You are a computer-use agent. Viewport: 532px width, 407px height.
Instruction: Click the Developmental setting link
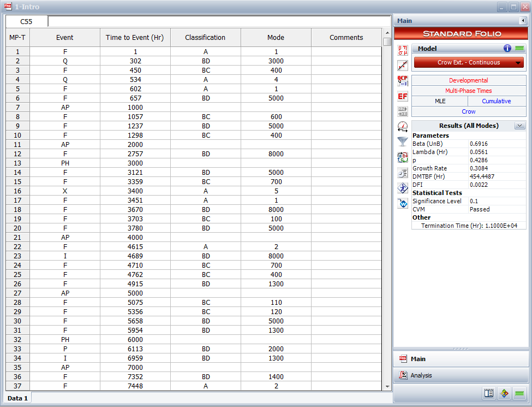pos(469,80)
